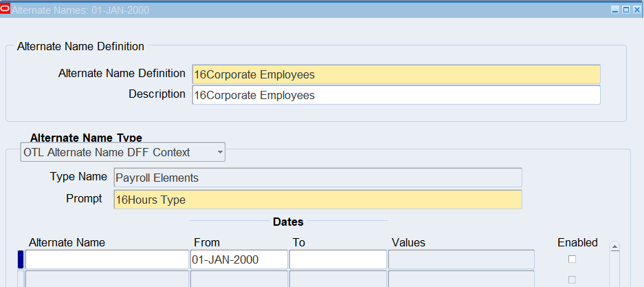
Task: Enable the first row Enabled checkbox
Action: (572, 259)
